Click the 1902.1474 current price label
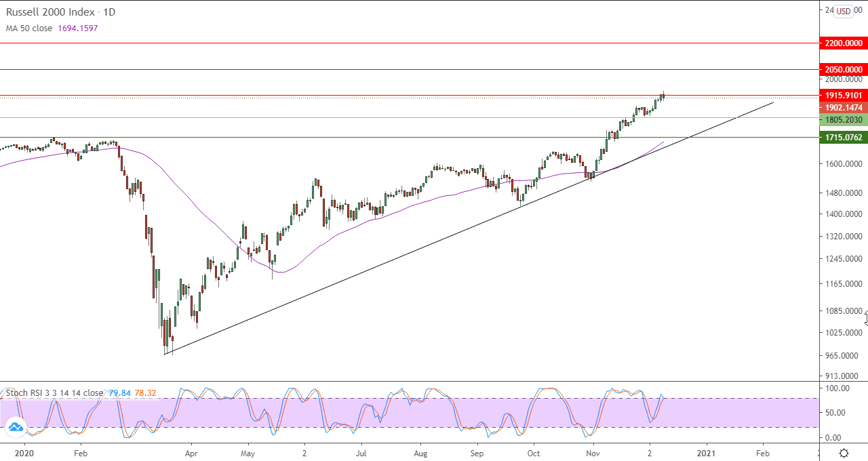This screenshot has width=868, height=461. 844,107
